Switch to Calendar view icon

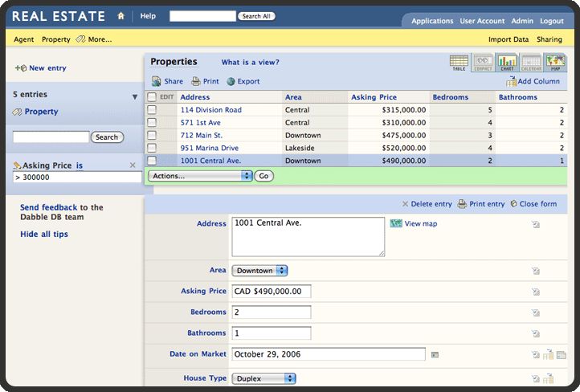[x=530, y=62]
